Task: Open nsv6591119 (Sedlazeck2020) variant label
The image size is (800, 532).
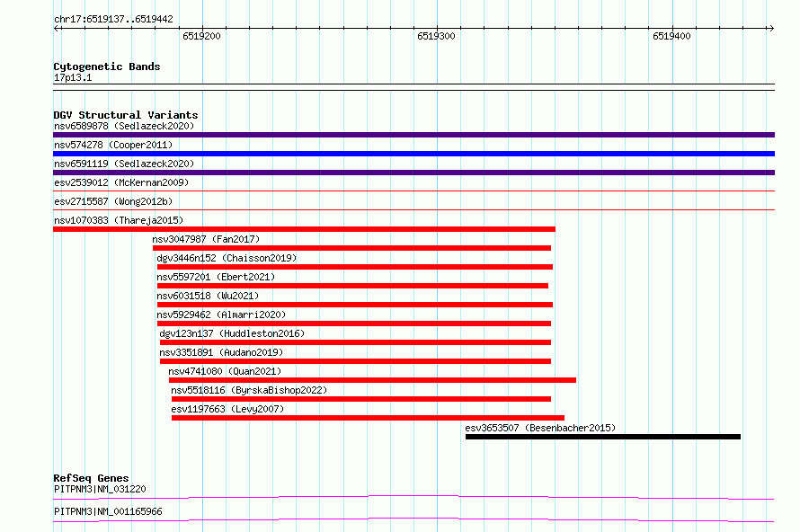Action: [x=124, y=164]
